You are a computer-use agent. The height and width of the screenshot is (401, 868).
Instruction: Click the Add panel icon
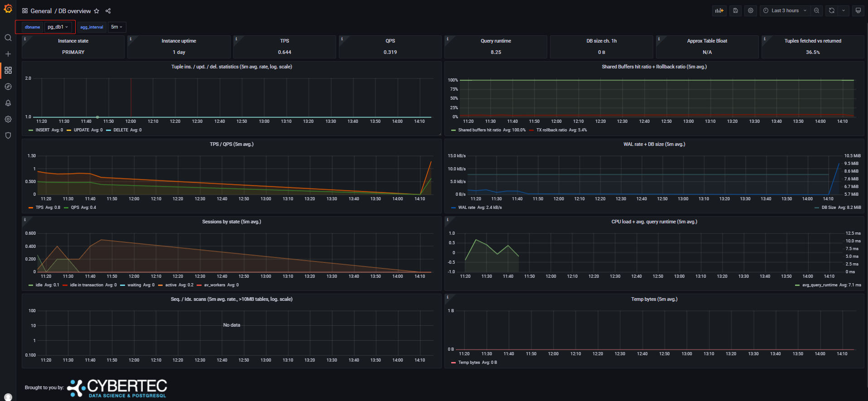[x=719, y=10]
